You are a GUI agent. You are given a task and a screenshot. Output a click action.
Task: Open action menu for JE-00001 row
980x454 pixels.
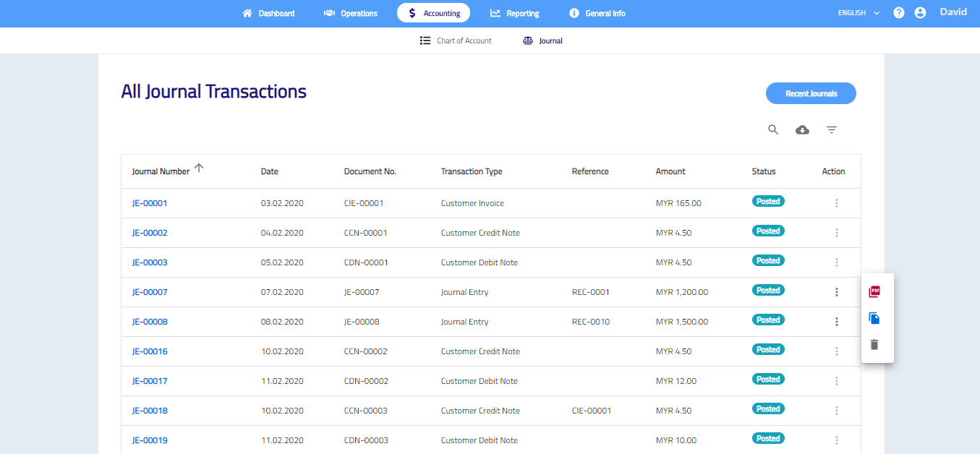837,203
